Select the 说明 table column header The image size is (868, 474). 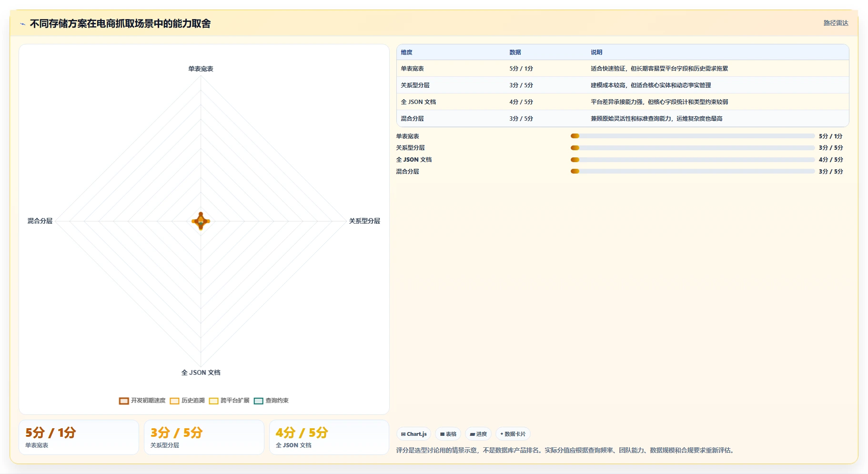pyautogui.click(x=596, y=52)
